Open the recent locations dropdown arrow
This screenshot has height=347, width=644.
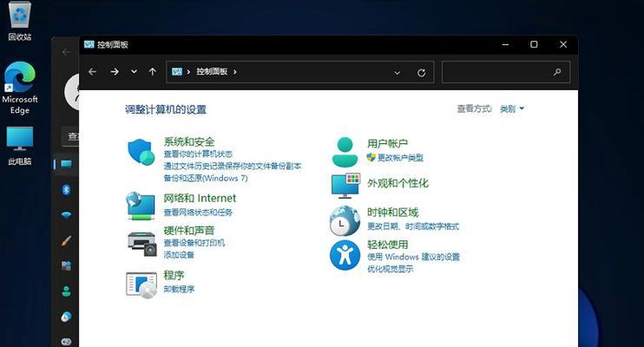(x=134, y=71)
